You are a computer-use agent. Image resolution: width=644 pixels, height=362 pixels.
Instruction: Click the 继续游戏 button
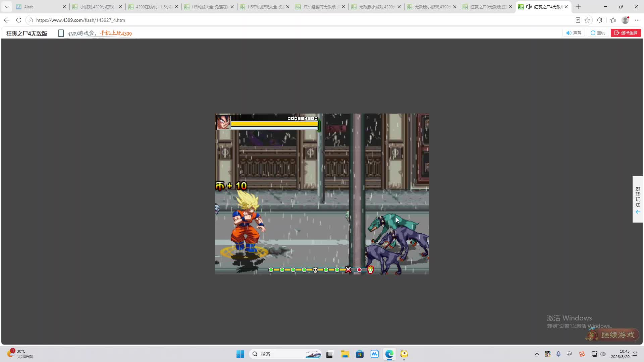tap(612, 335)
